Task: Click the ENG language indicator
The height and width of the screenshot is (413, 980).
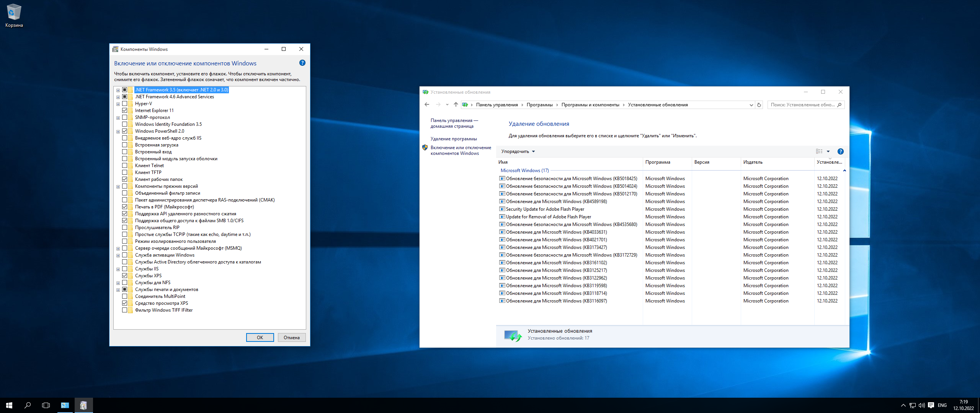Action: click(x=942, y=405)
